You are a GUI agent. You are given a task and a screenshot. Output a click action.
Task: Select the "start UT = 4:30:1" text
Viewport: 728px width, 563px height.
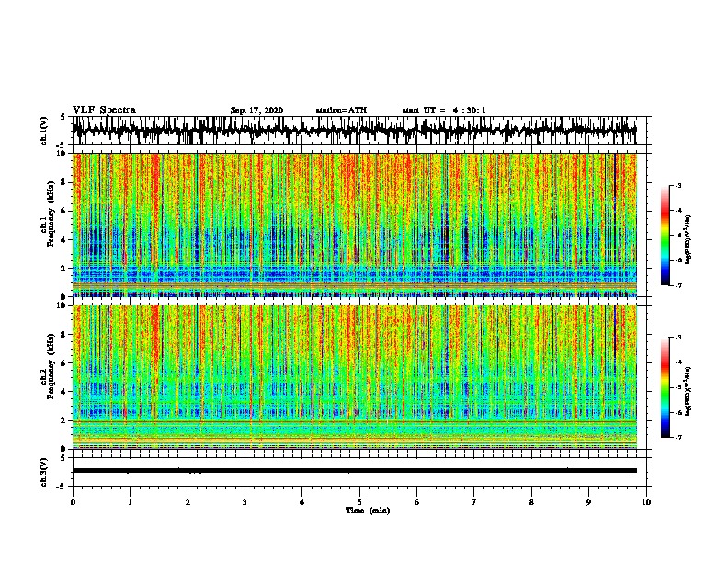tap(444, 110)
